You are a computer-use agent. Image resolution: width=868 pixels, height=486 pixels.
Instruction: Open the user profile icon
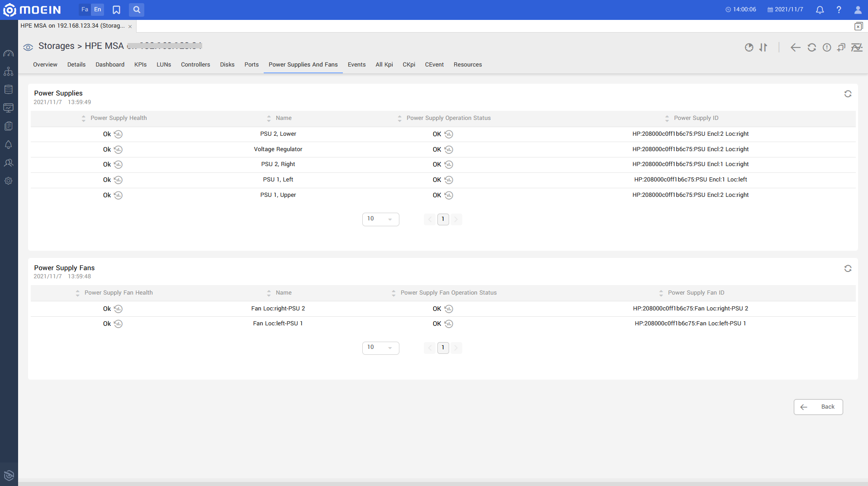point(858,10)
